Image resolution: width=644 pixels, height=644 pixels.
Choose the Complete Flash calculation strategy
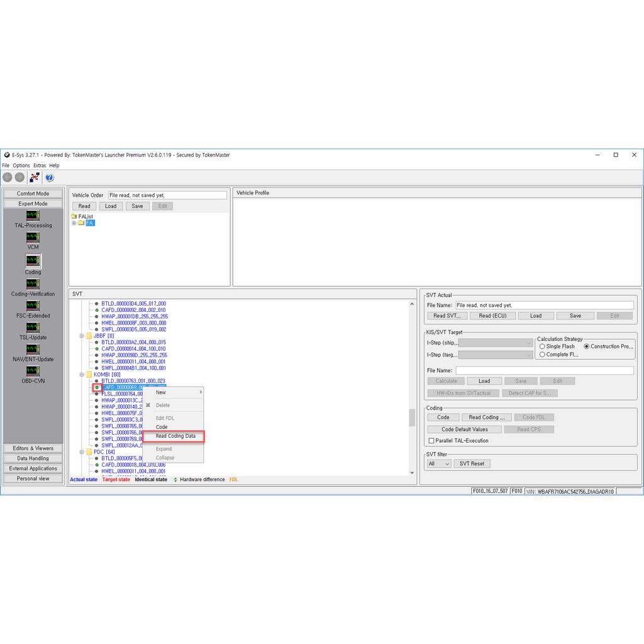point(542,355)
